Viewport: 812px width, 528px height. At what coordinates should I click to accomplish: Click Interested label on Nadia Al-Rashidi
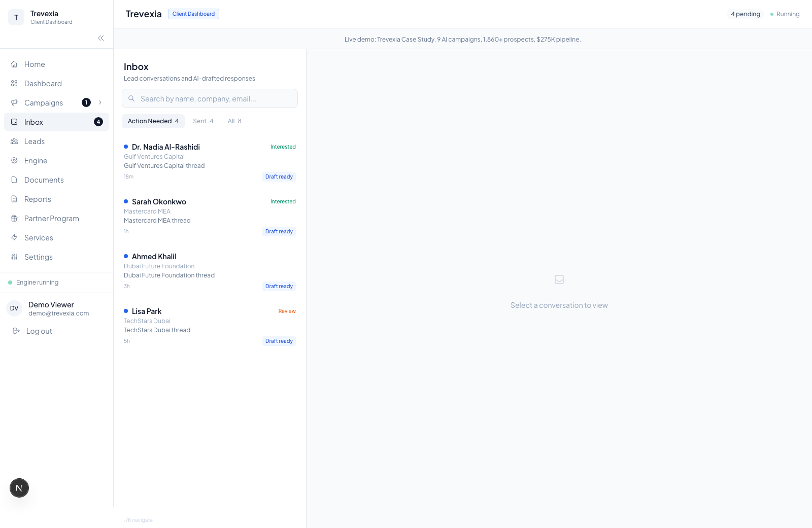[283, 147]
